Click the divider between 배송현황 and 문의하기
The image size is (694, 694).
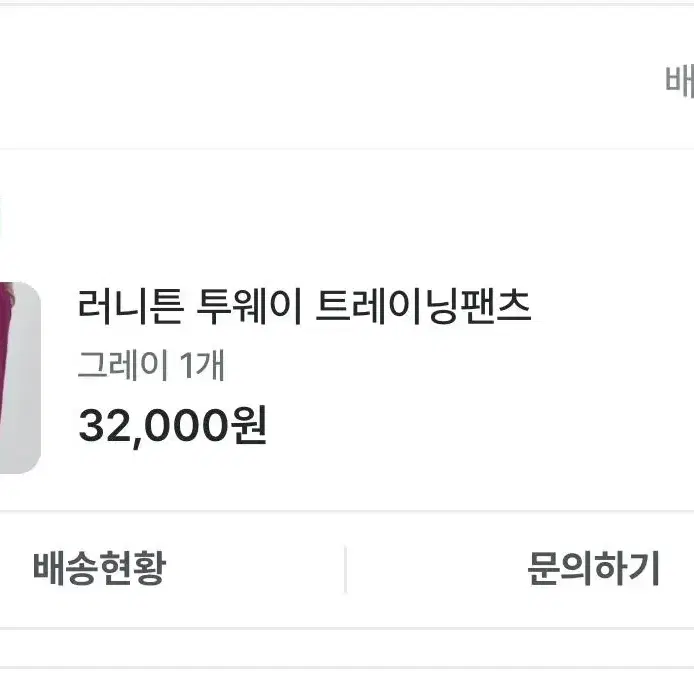click(x=345, y=569)
